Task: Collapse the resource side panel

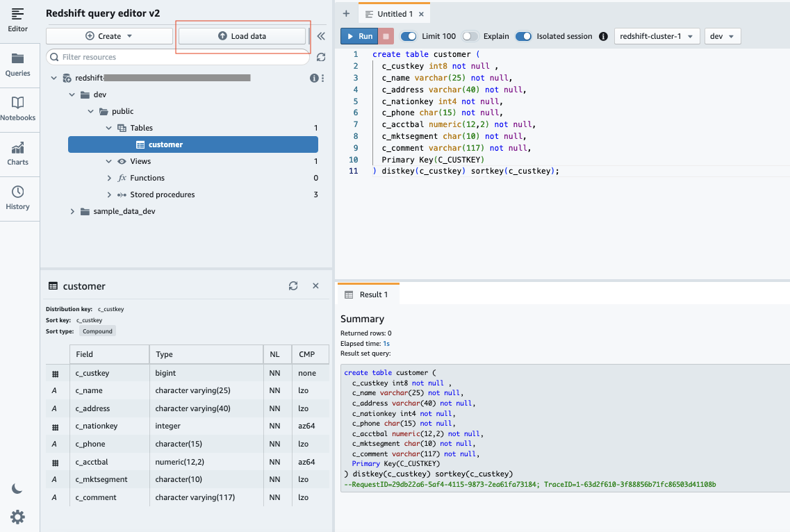Action: [x=321, y=36]
